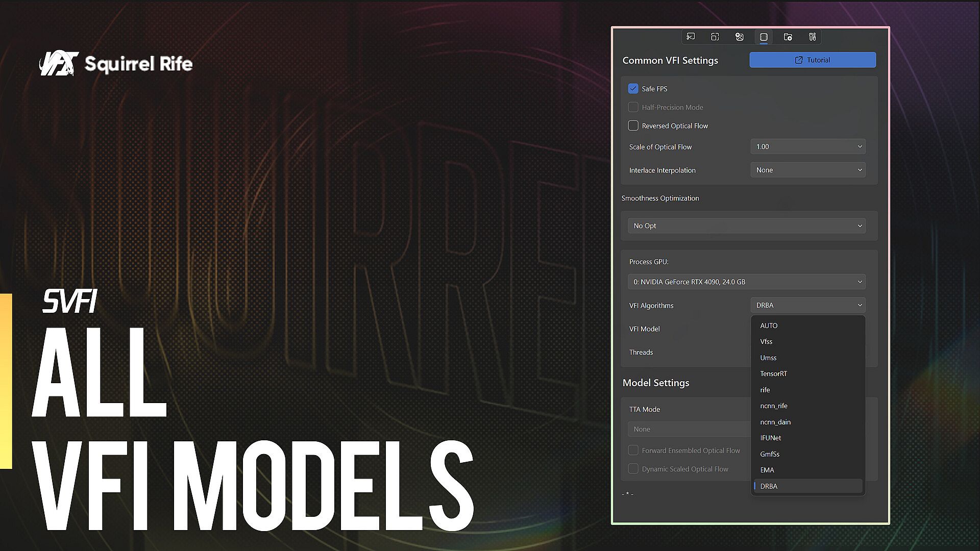The width and height of the screenshot is (980, 551).
Task: Open the film-frame VFI settings tab icon
Action: [x=764, y=37]
